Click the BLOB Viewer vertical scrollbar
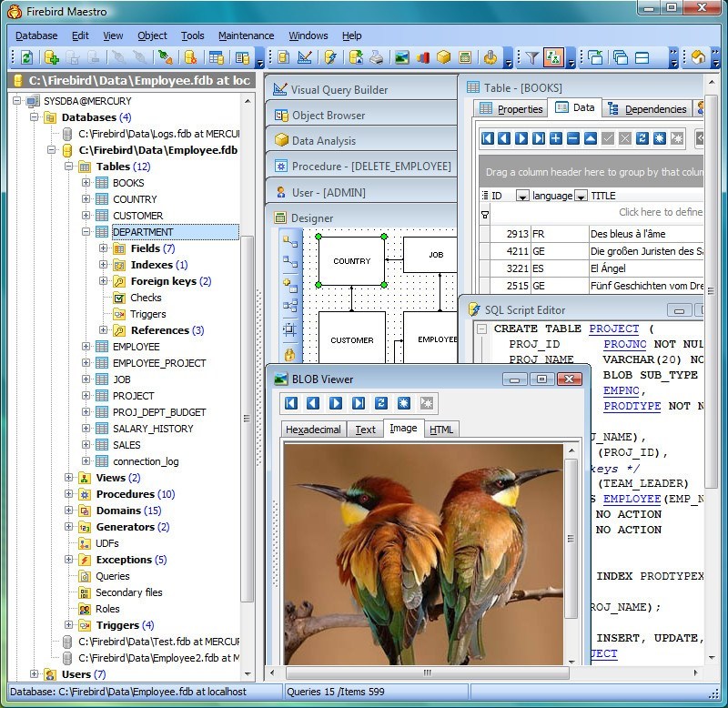The width and height of the screenshot is (728, 708). point(571,537)
